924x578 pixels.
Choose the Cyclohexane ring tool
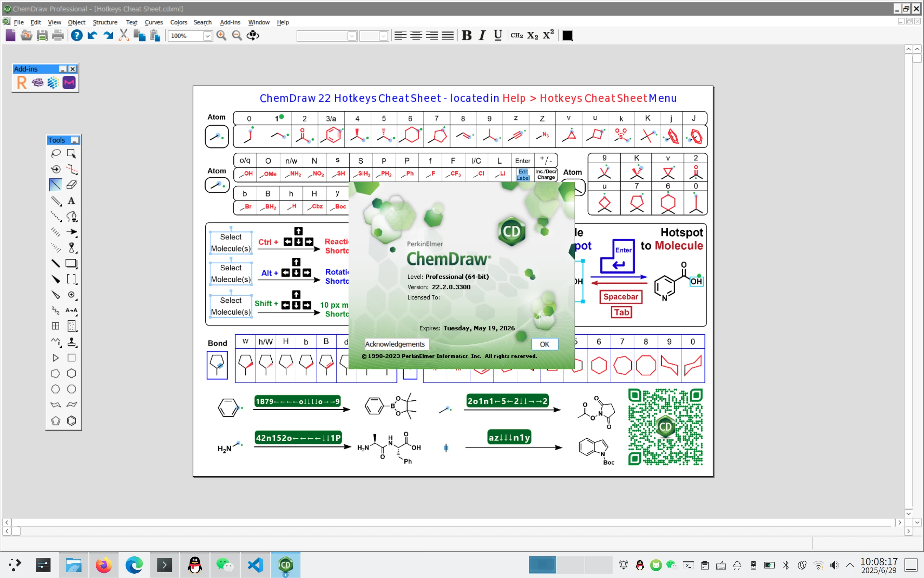click(x=71, y=373)
